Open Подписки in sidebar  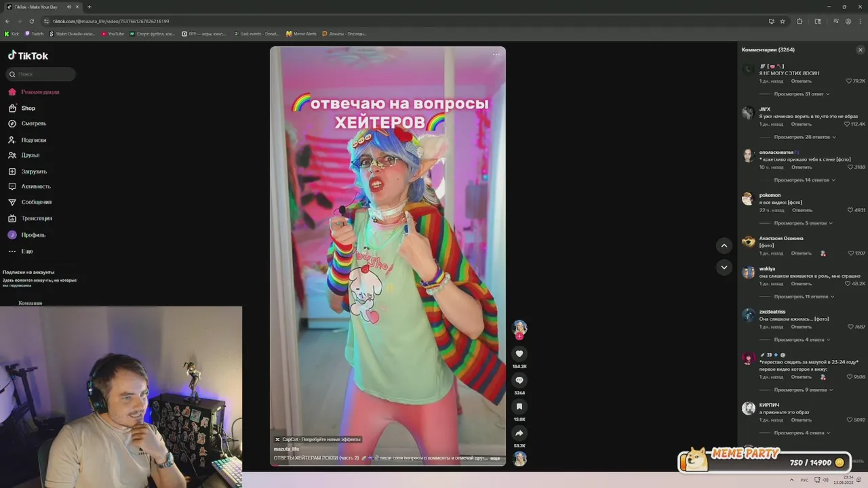pyautogui.click(x=27, y=140)
